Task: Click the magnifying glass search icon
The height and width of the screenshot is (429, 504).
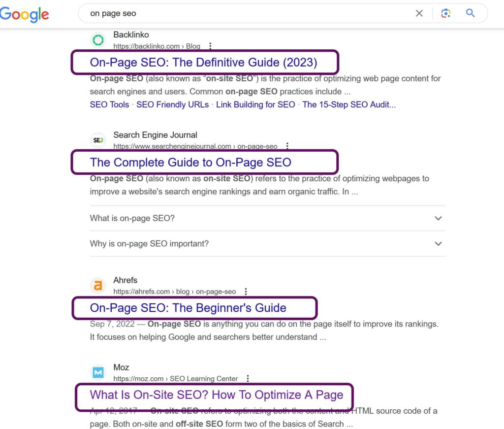Action: click(470, 13)
